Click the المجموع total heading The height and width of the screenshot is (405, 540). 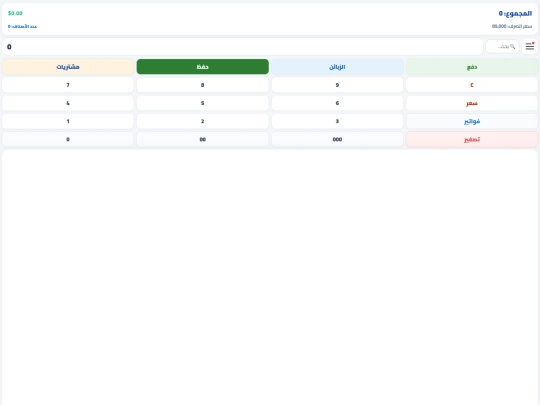pyautogui.click(x=515, y=13)
